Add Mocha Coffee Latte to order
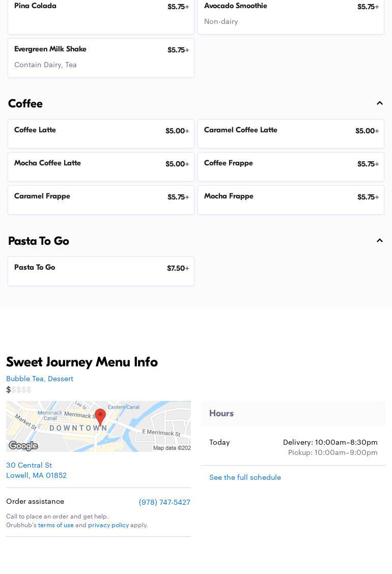Viewport: 392px width, 574px height. click(101, 167)
